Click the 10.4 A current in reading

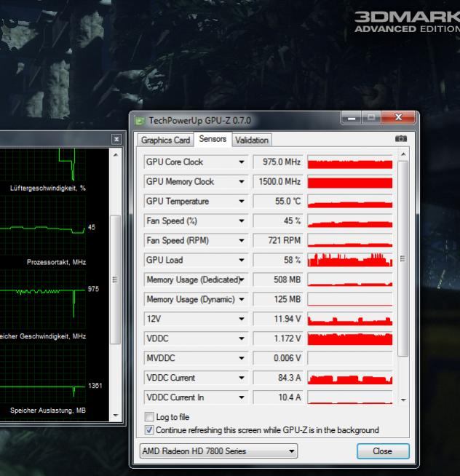(290, 397)
